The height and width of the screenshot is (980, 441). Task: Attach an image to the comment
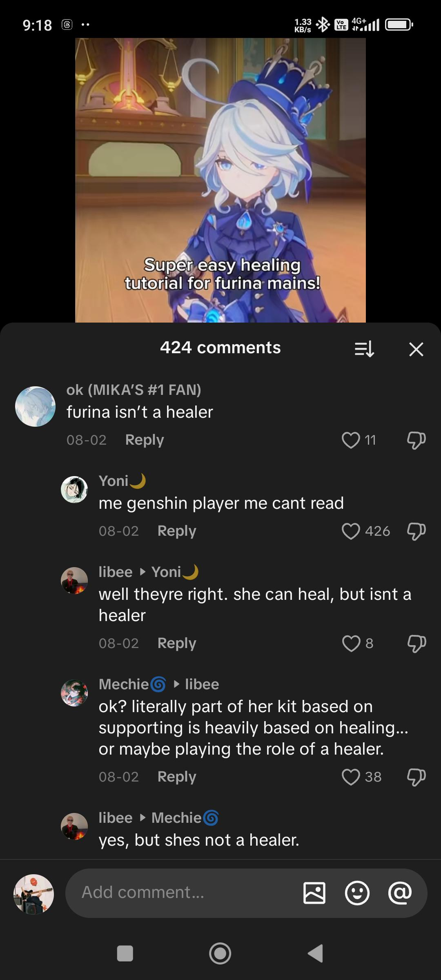click(314, 893)
